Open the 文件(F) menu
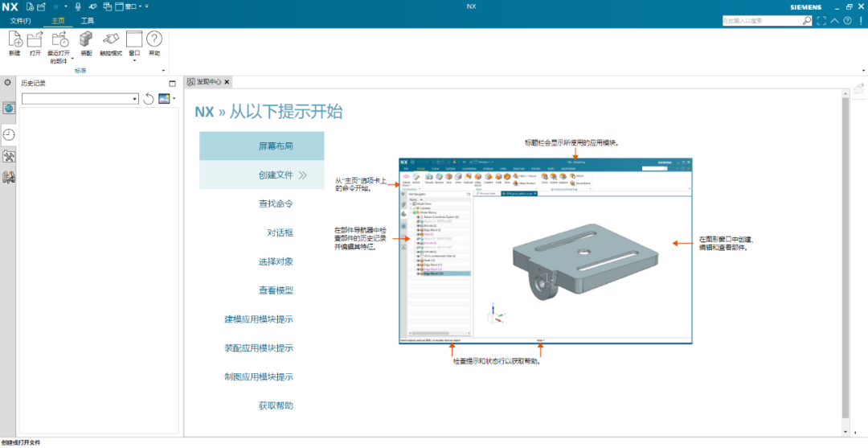This screenshot has width=868, height=448. pyautogui.click(x=21, y=21)
